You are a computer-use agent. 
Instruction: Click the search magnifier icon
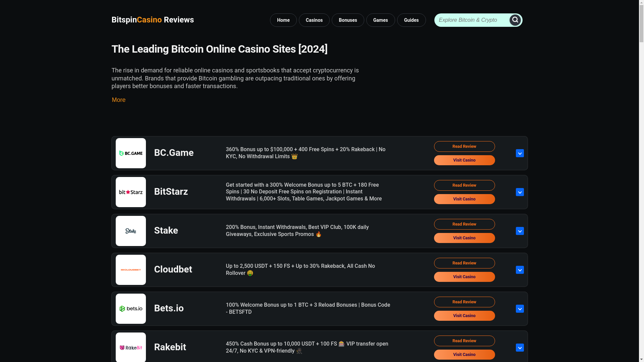click(515, 20)
